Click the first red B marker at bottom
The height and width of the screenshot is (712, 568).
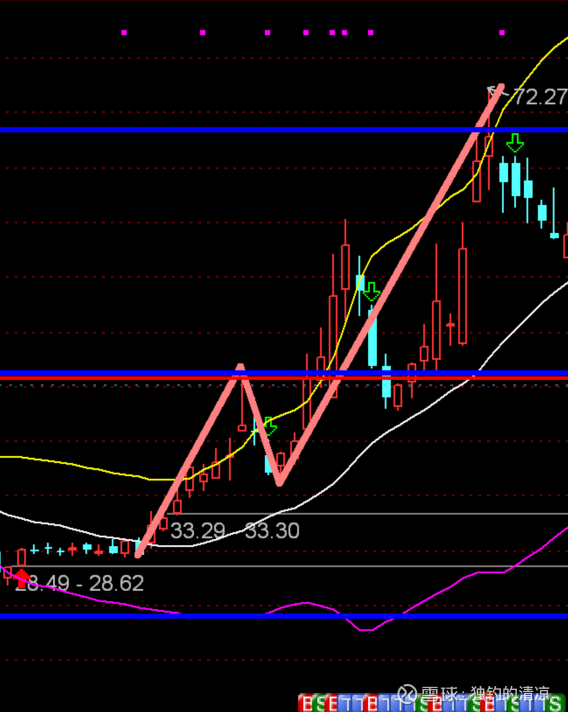coord(306,703)
